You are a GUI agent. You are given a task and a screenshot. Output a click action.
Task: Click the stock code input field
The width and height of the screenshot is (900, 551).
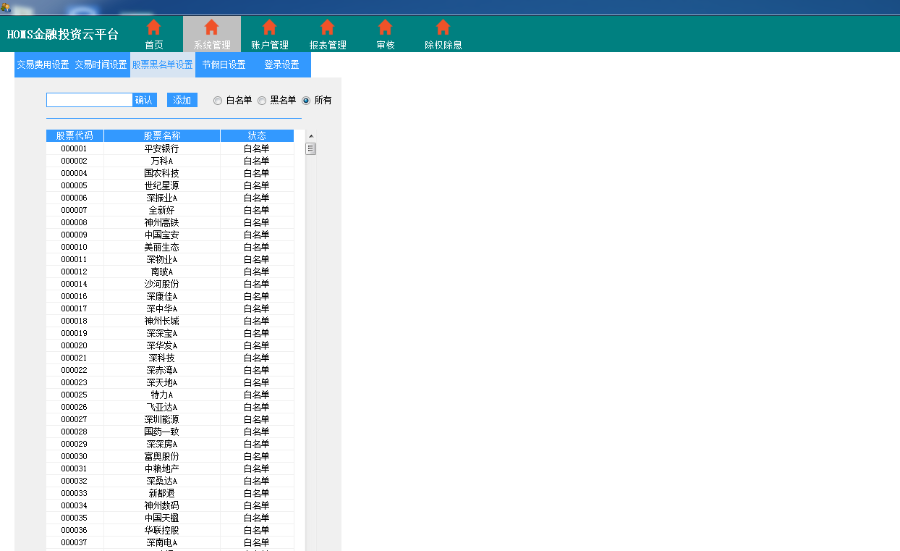[x=89, y=100]
